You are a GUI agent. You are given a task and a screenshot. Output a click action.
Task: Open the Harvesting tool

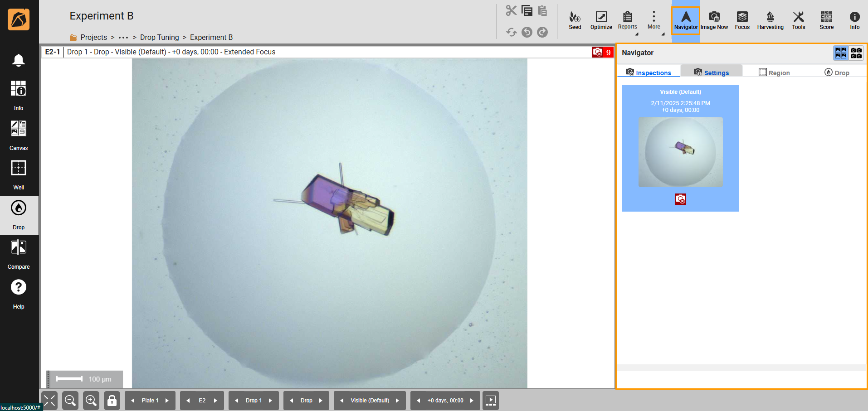coord(770,20)
